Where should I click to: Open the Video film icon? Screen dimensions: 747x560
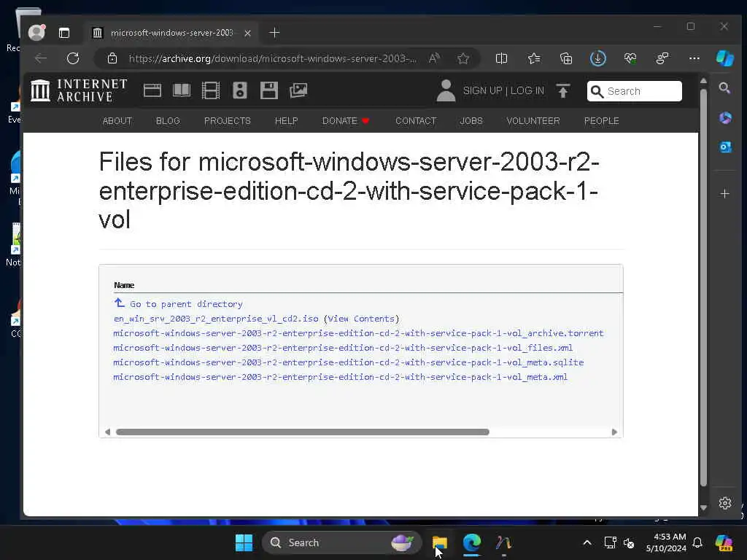coord(211,90)
